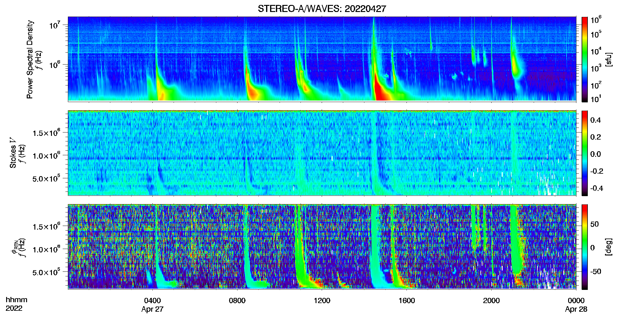Select the Stokes V color bar

click(x=585, y=153)
